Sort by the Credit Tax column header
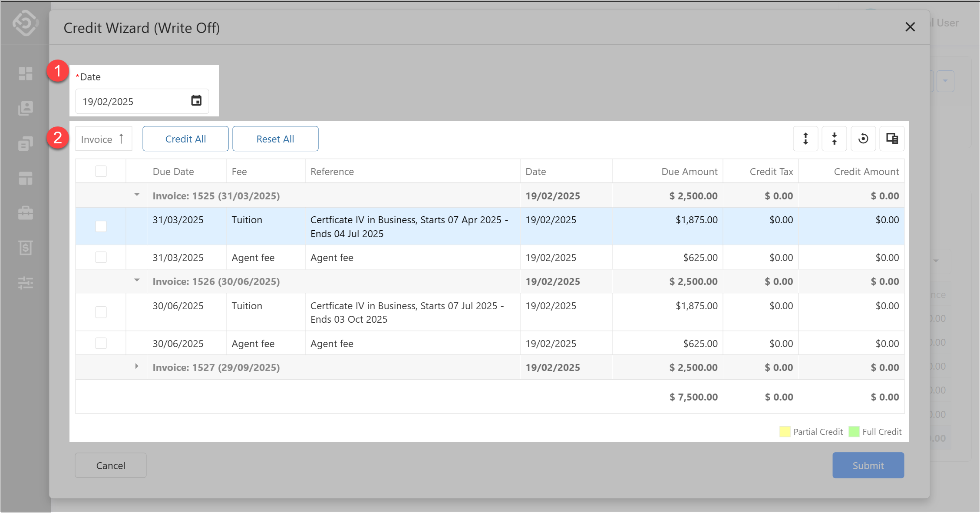Viewport: 980px width, 513px height. [x=771, y=172]
